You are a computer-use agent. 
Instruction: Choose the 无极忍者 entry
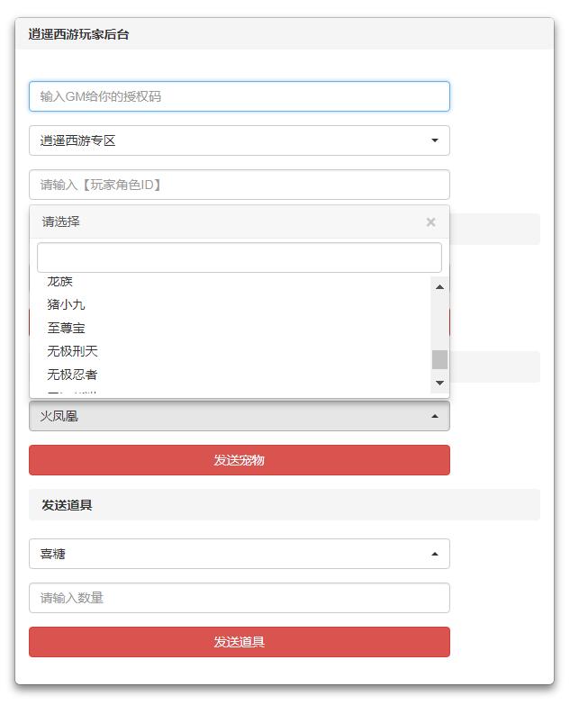73,375
